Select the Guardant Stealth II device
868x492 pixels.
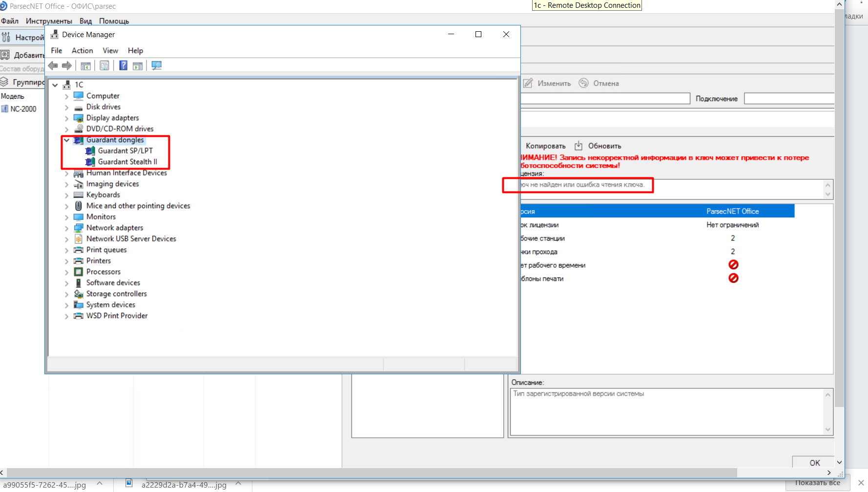[127, 162]
